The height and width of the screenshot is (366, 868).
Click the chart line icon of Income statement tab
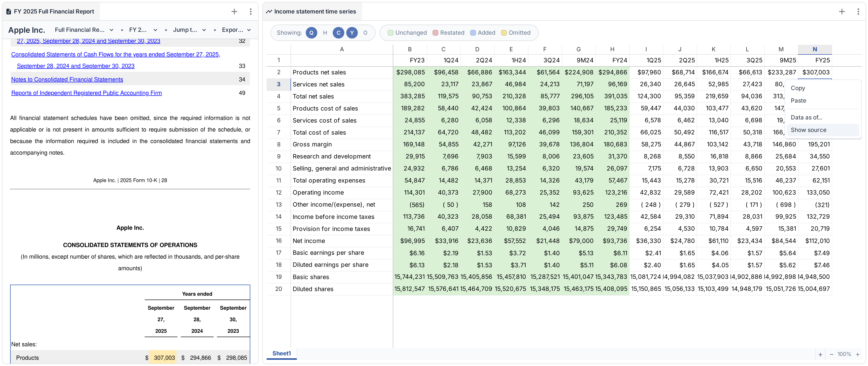tap(269, 12)
